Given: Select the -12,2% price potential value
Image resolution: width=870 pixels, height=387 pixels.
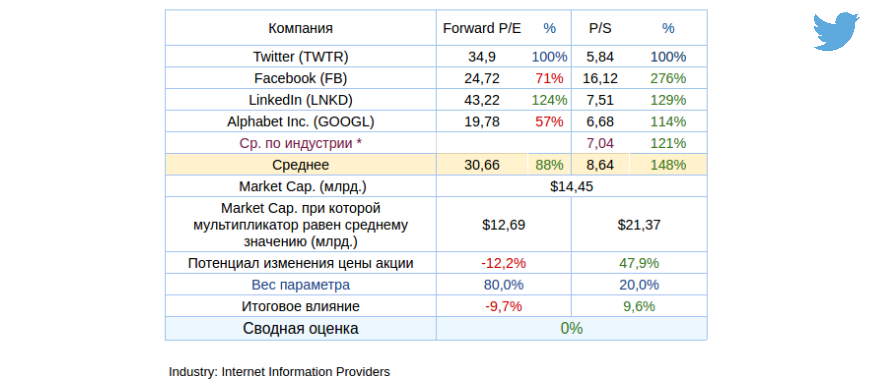Looking at the screenshot, I should pos(504,263).
